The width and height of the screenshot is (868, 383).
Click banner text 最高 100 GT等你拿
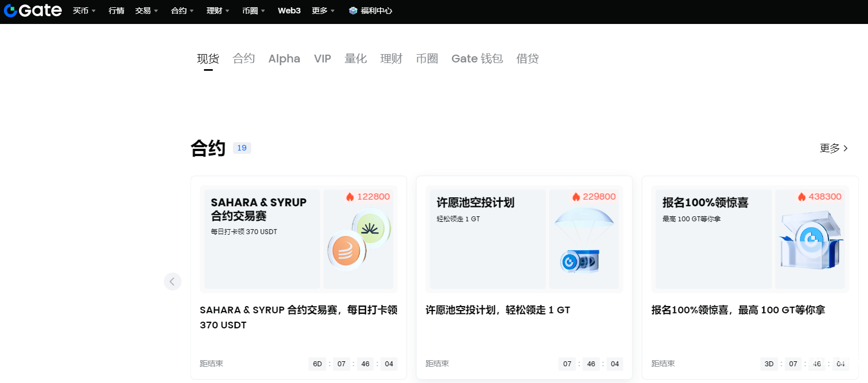[691, 219]
